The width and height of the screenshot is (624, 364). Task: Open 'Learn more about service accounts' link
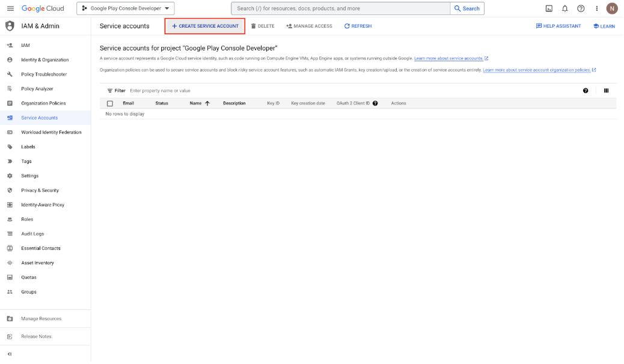[x=448, y=58]
